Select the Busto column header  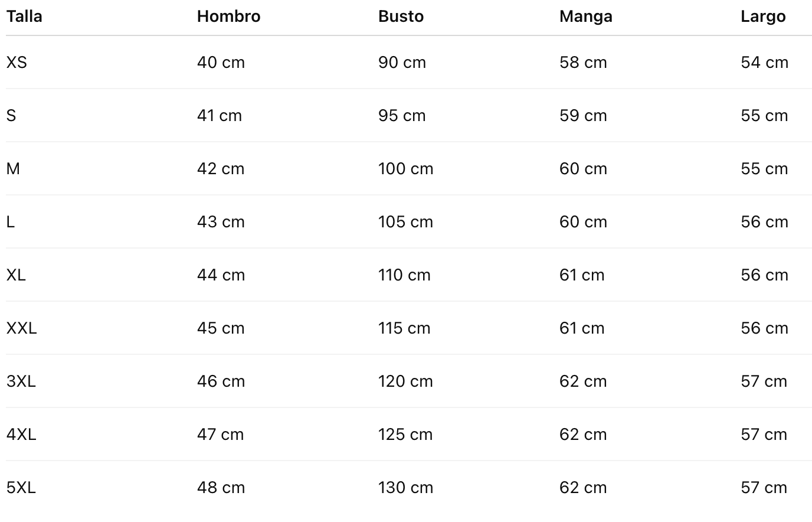[x=401, y=17]
